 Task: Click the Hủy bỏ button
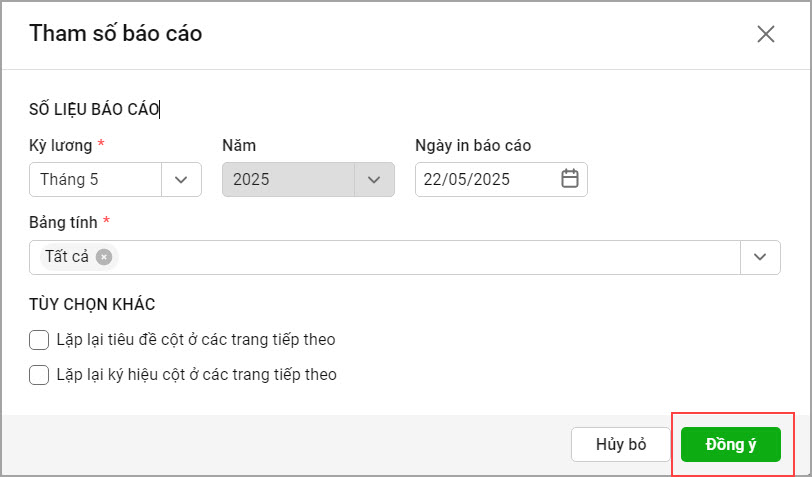coord(621,444)
